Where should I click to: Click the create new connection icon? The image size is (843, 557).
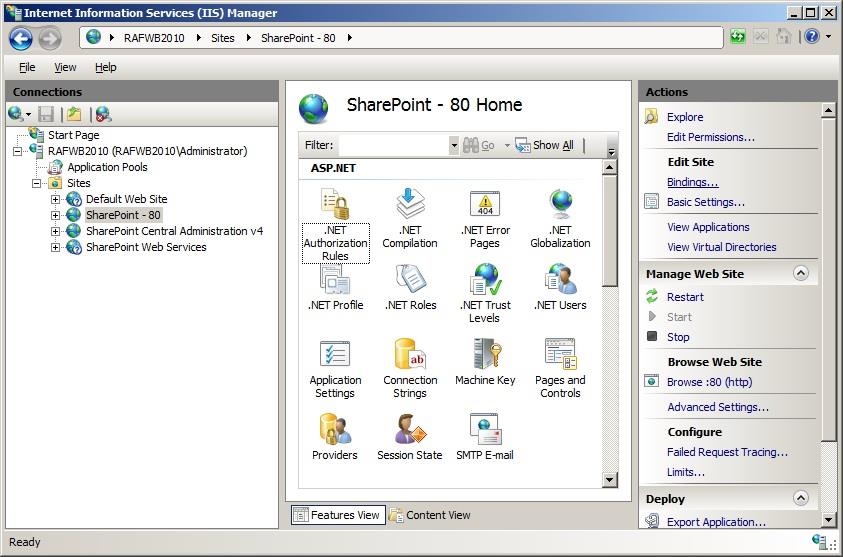16,114
